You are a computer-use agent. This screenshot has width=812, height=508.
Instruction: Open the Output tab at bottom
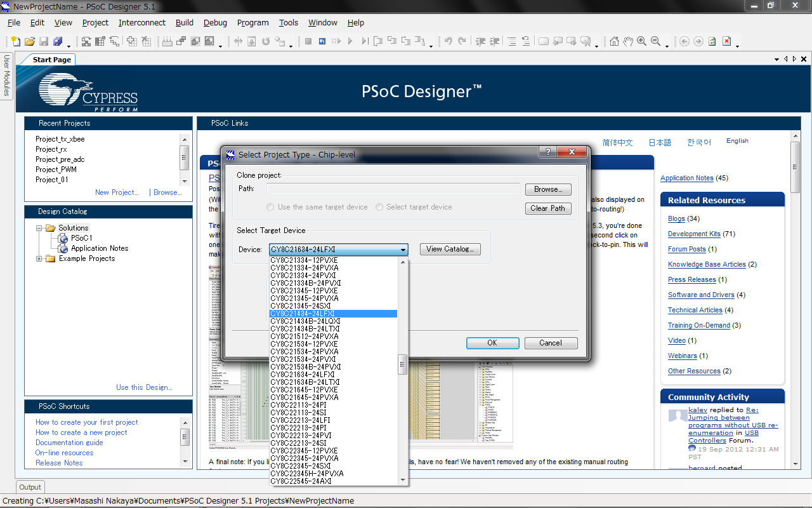click(30, 487)
